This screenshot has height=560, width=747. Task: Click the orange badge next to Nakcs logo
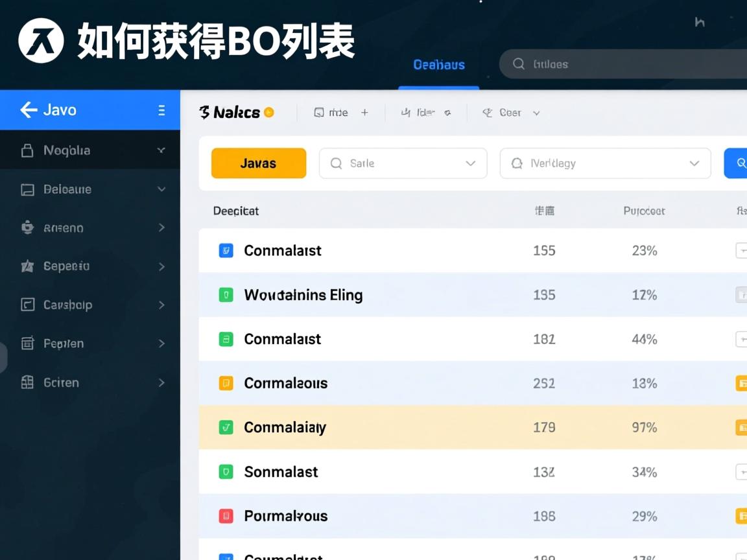(x=270, y=111)
